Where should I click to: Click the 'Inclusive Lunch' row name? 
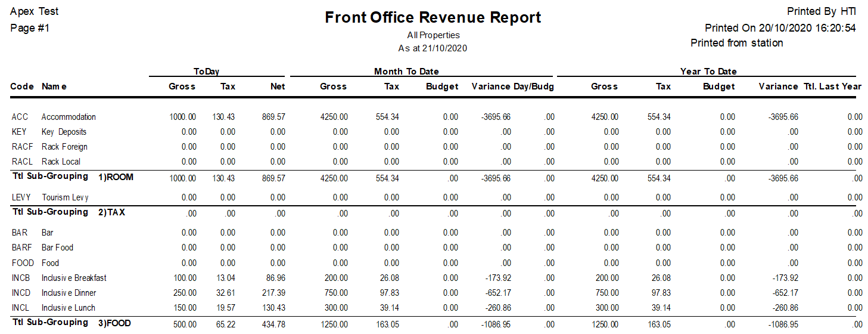[68, 308]
